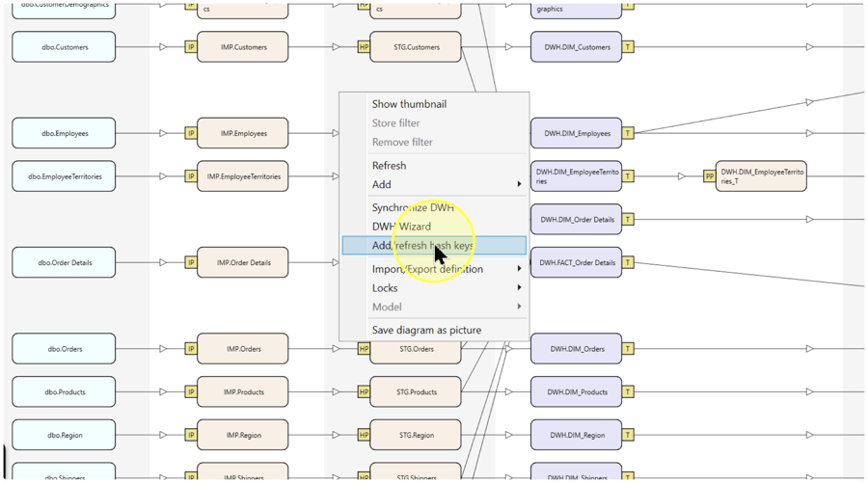
Task: Click the HP badge on STG.Region
Action: coord(364,435)
